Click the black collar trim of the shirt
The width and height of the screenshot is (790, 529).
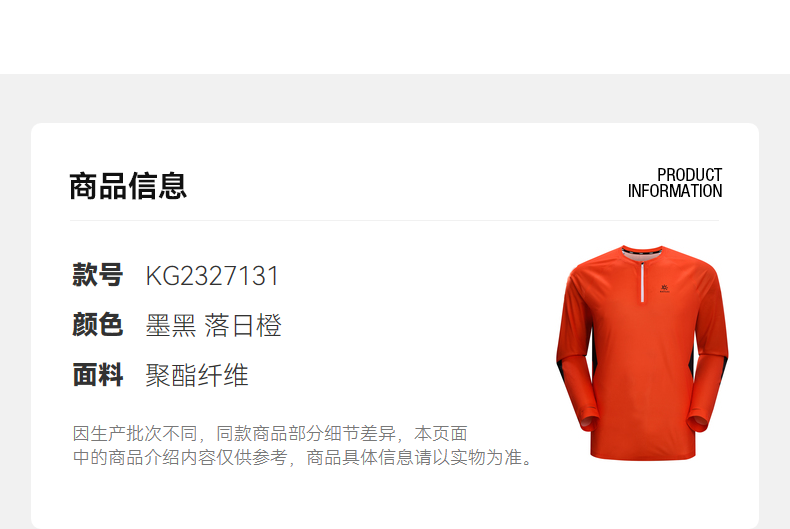pos(642,251)
